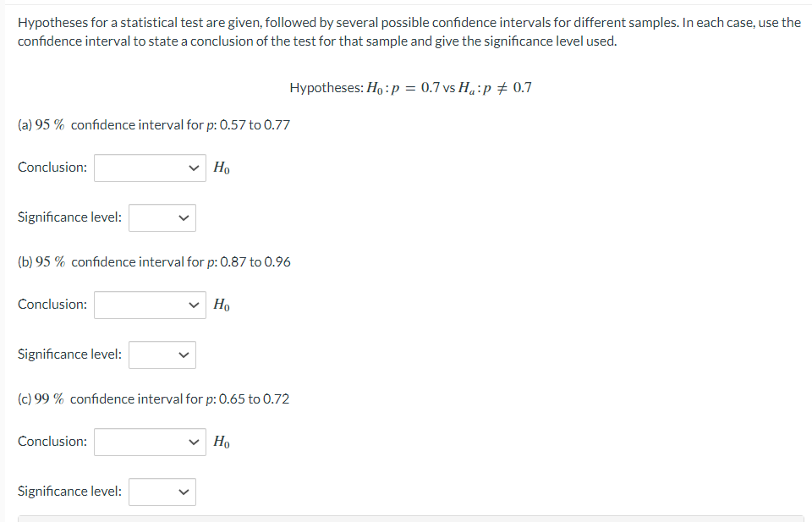Click the gray panel below part (c)

coord(406,519)
